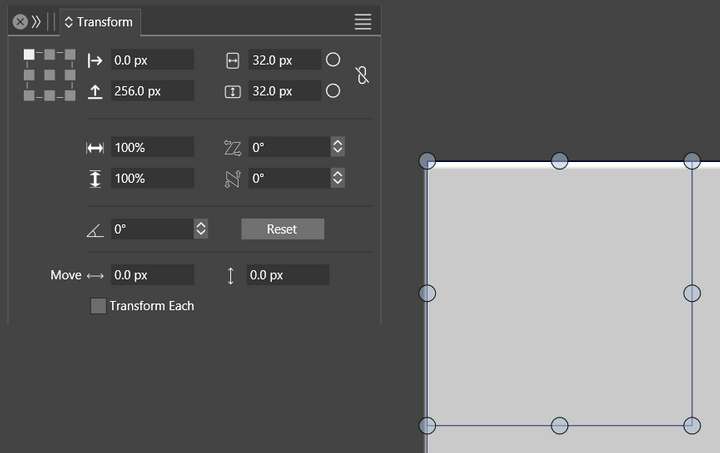Select top-left reference point
The width and height of the screenshot is (720, 453).
coord(29,55)
